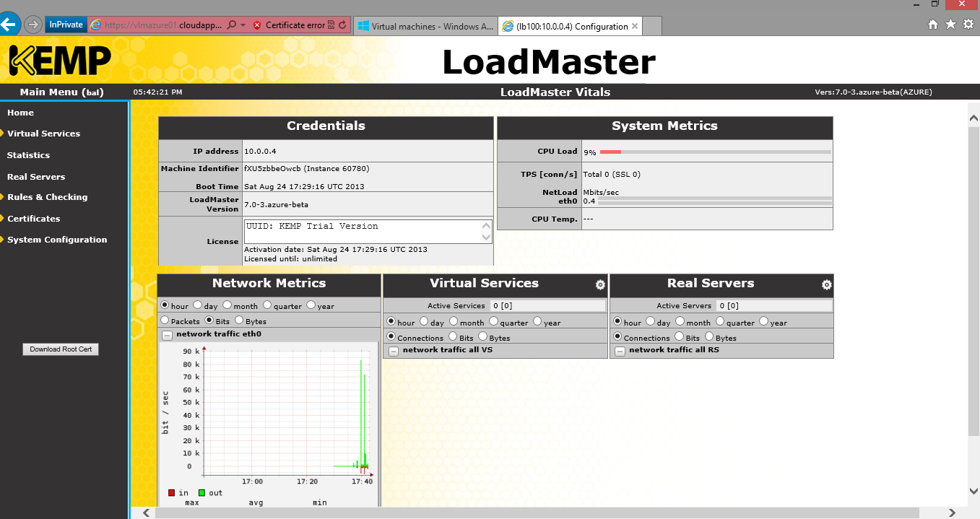Image resolution: width=980 pixels, height=519 pixels.
Task: Open a new blank browser tab
Action: pyautogui.click(x=652, y=26)
